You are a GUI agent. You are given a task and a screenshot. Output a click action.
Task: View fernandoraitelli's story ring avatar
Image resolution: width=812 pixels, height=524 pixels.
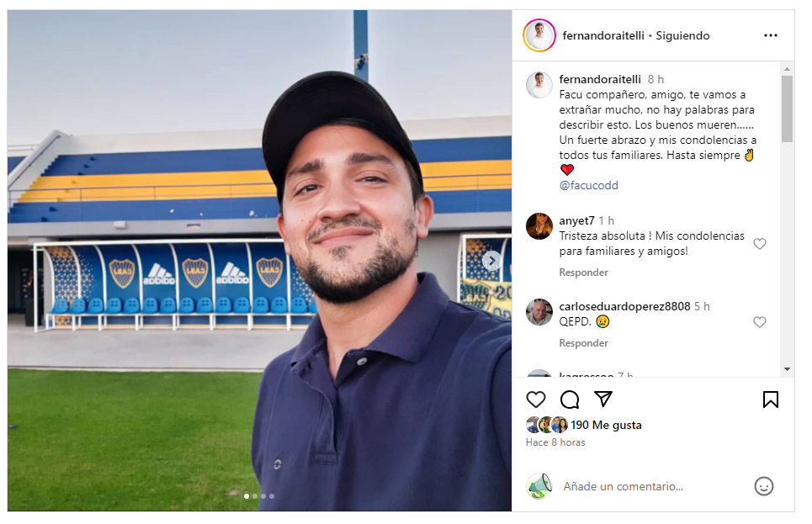point(539,35)
